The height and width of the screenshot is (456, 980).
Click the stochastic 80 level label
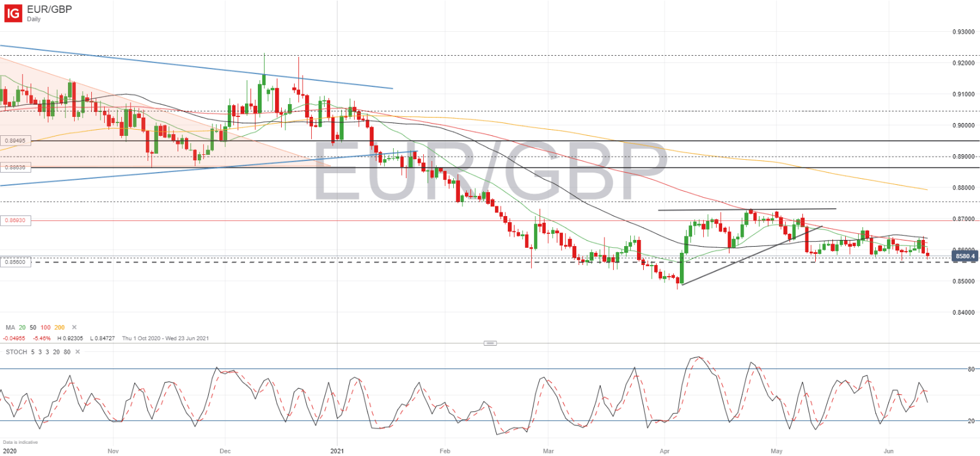pyautogui.click(x=971, y=369)
